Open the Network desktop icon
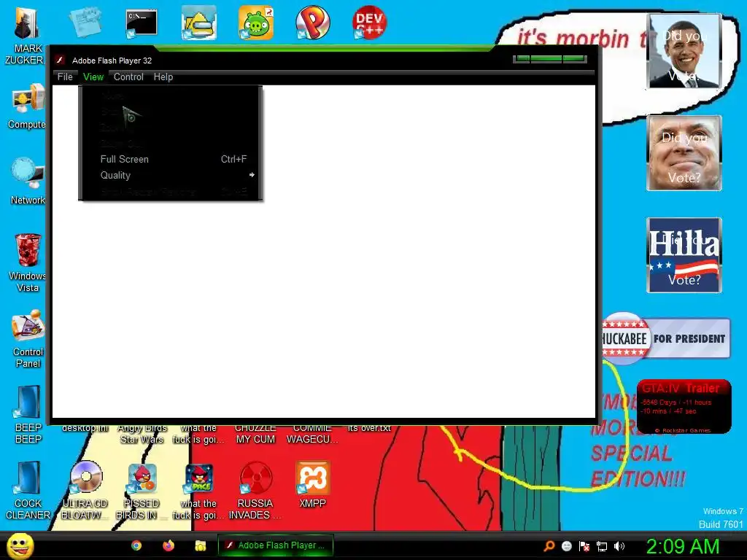 tap(28, 181)
